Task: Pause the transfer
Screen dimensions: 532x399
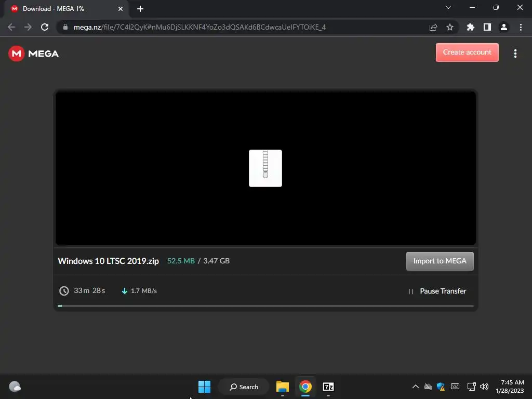Action: click(x=437, y=291)
